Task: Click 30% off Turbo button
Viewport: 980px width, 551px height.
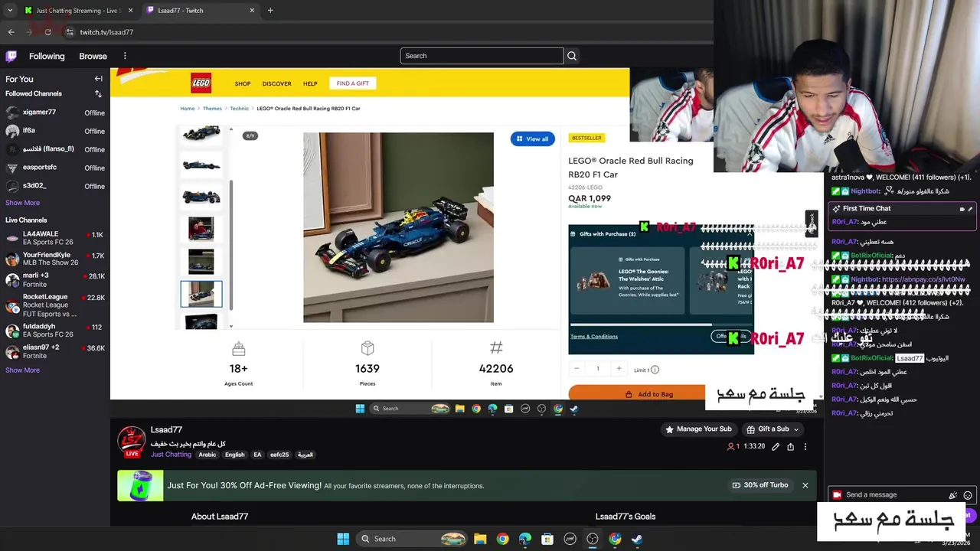Action: pyautogui.click(x=759, y=485)
